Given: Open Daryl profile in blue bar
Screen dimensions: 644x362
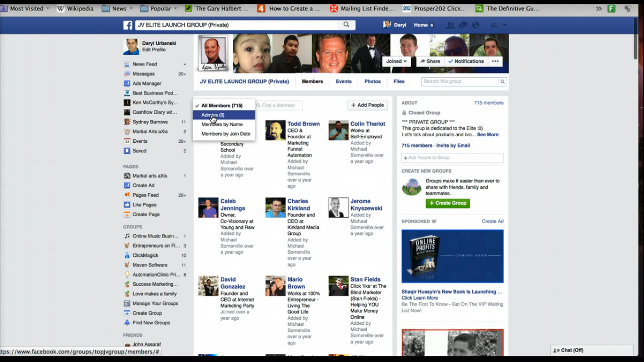Looking at the screenshot, I should (395, 25).
